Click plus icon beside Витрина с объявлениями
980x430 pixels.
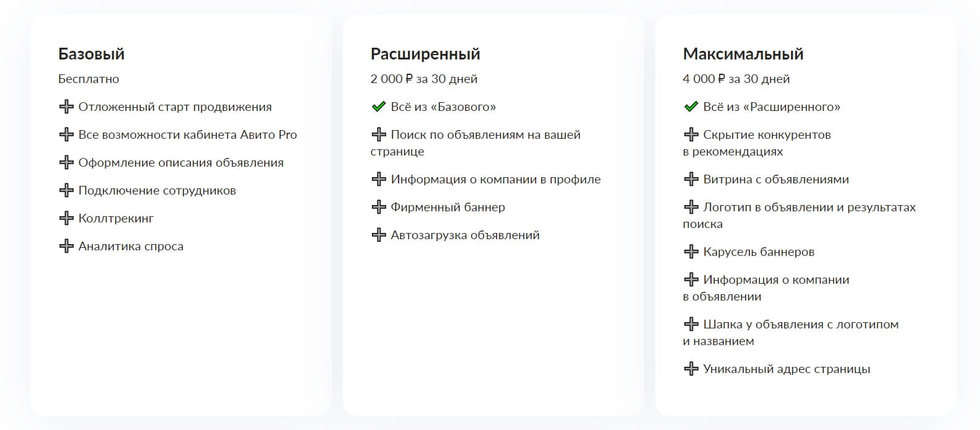(x=691, y=179)
